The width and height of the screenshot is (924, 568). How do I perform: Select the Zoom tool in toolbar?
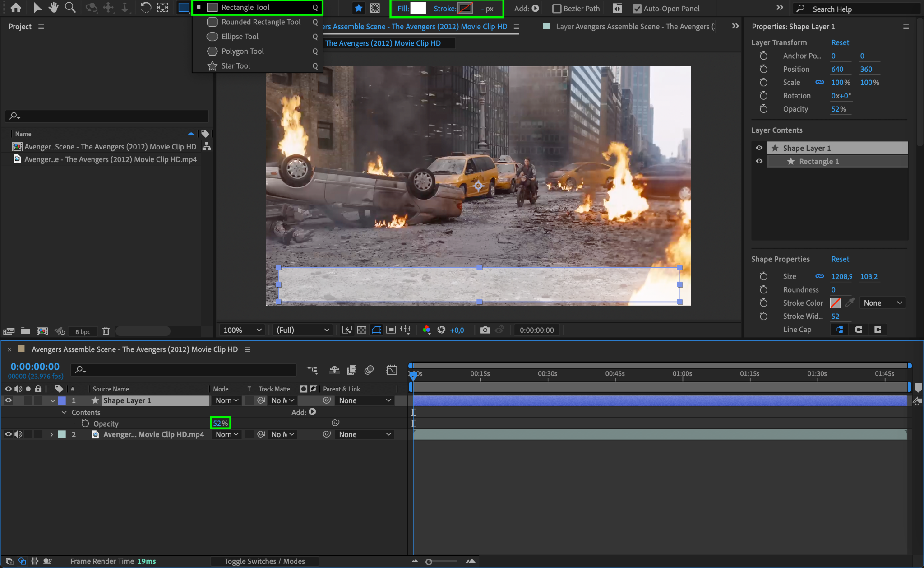[x=70, y=8]
